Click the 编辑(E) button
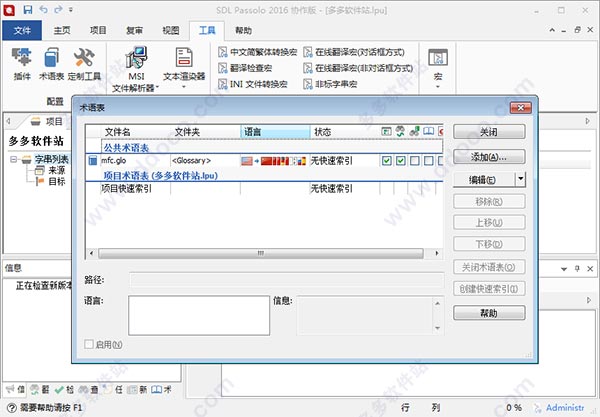 [x=484, y=179]
